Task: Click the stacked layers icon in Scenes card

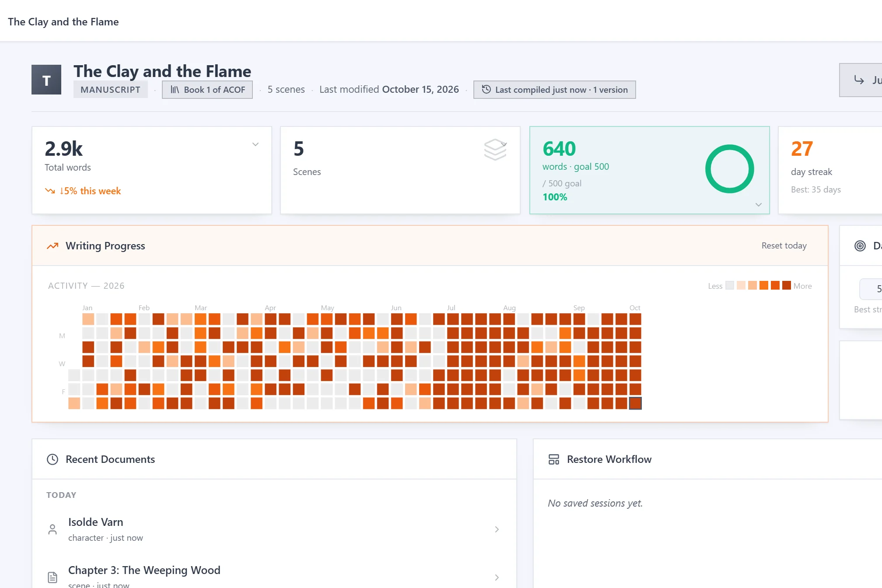Action: point(495,150)
